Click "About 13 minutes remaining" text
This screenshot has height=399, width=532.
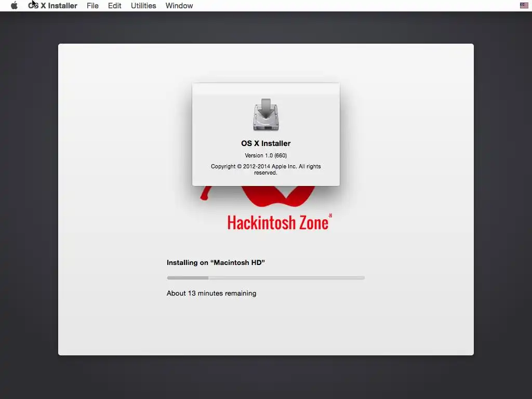tap(211, 293)
